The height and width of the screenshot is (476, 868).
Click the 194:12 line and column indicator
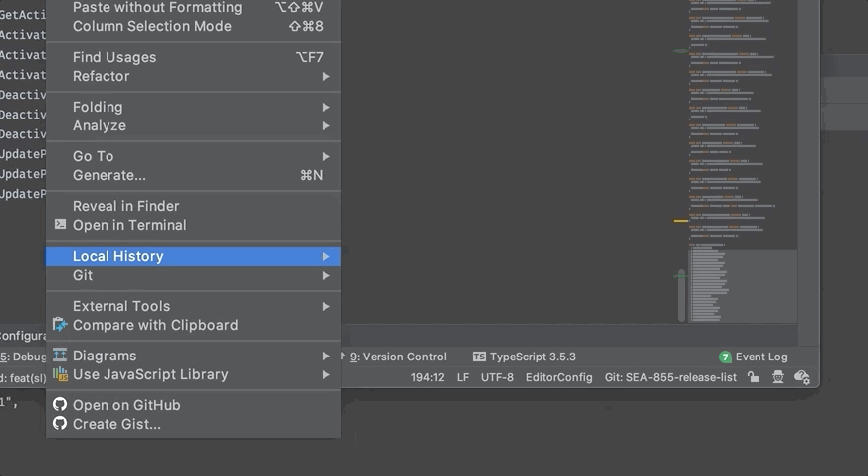pyautogui.click(x=427, y=377)
